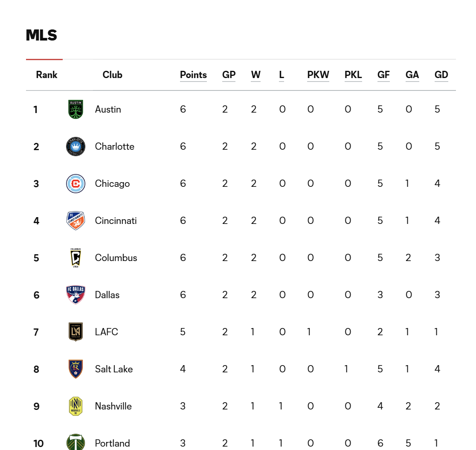
Task: Click the Charlotte FC round logo
Action: pos(75,146)
